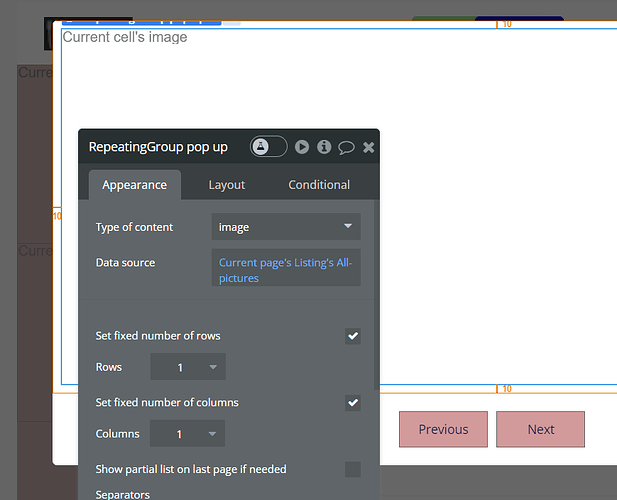Switch to the Layout tab
This screenshot has height=500, width=617.
[227, 185]
